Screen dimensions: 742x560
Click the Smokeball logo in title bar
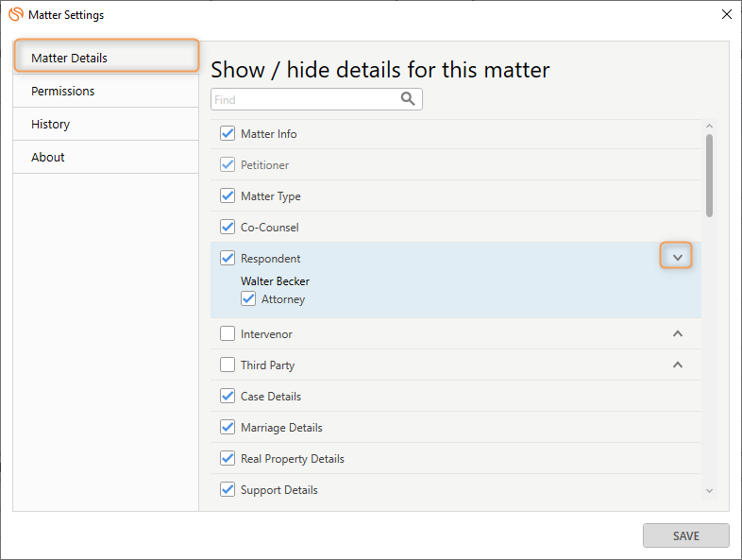[x=16, y=14]
